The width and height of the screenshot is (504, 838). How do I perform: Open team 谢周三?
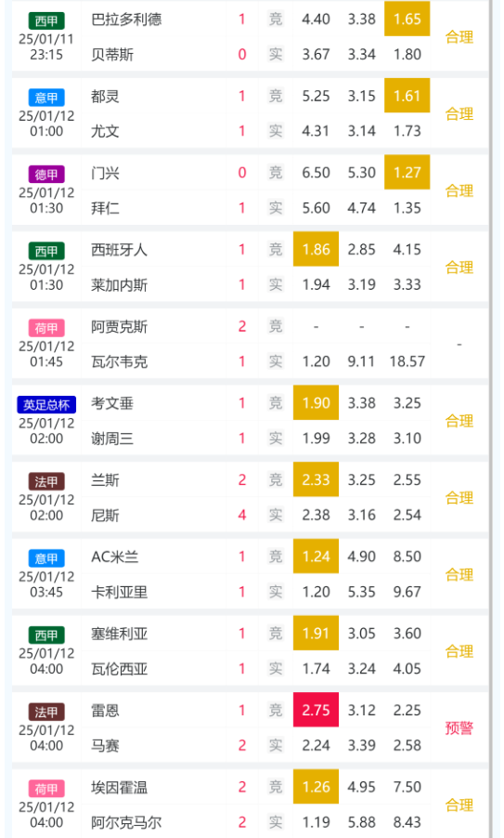[x=112, y=439]
